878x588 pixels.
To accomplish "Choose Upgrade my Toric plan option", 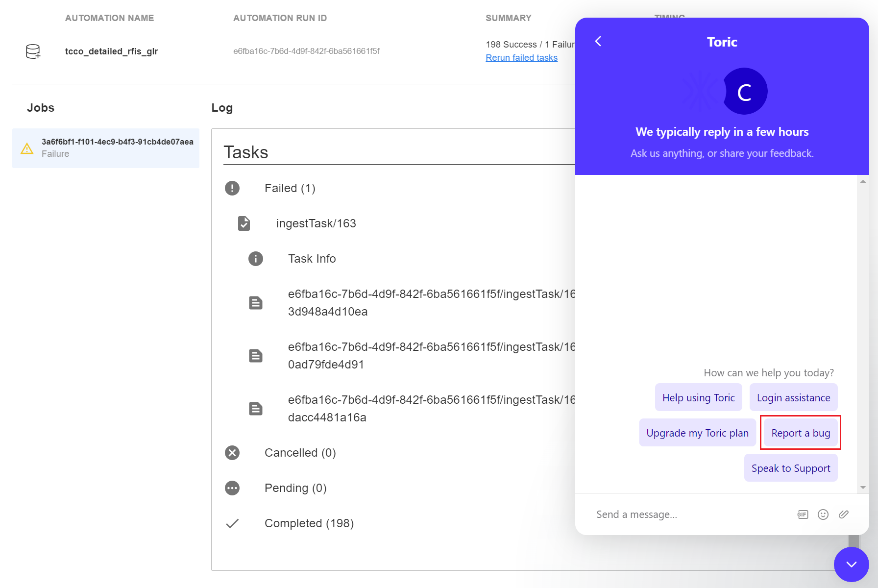I will point(698,433).
